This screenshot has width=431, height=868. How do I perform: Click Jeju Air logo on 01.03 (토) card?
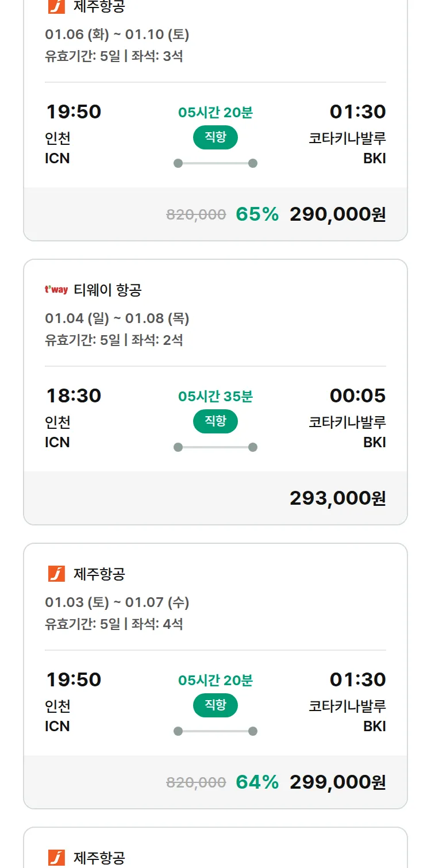tap(56, 574)
